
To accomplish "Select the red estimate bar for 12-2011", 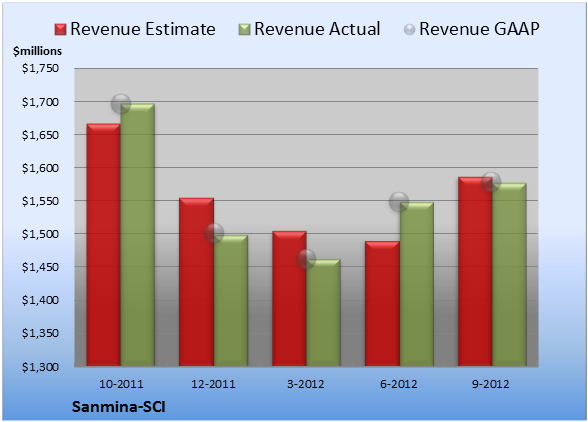I will (196, 282).
